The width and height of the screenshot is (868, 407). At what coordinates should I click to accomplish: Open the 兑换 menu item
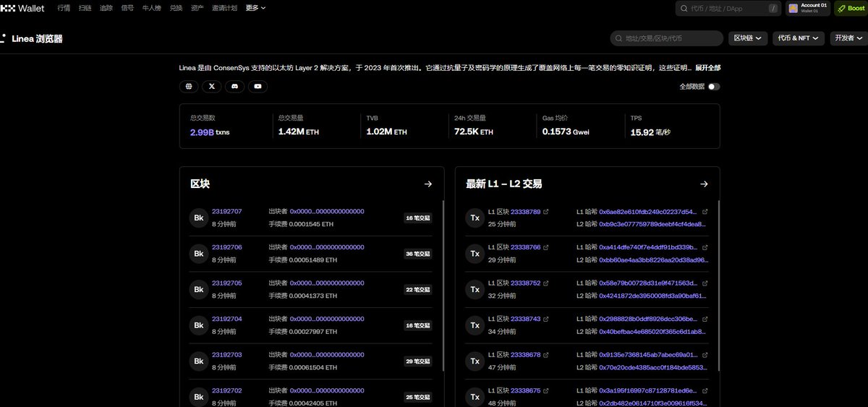coord(176,8)
